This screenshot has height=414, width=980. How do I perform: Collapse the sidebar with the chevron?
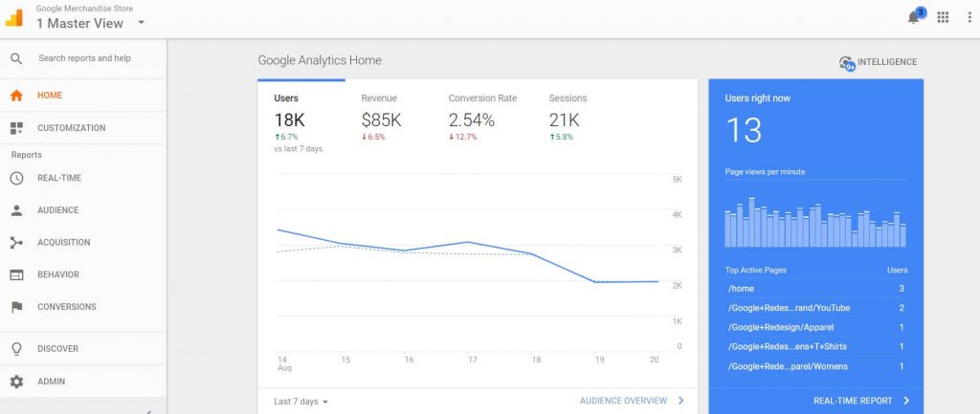coord(148,411)
